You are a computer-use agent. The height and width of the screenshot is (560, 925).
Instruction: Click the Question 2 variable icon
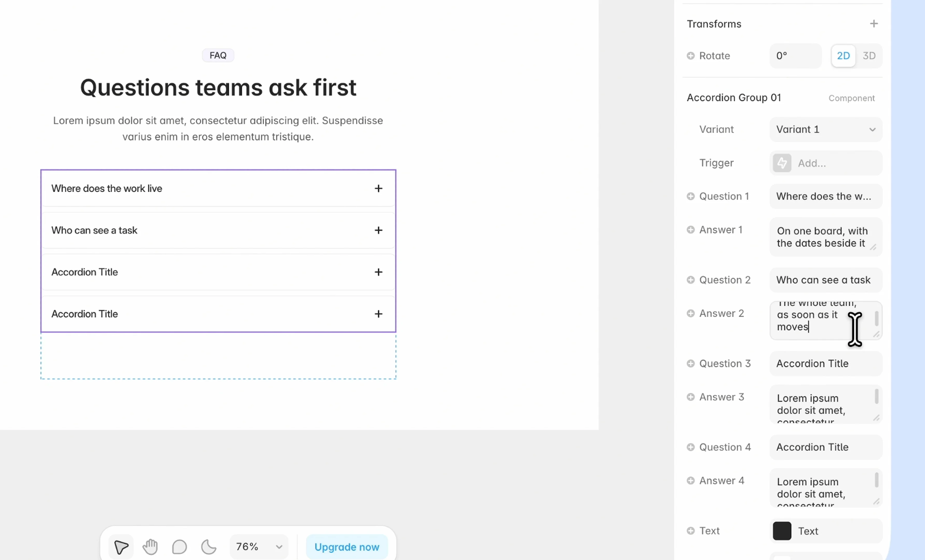pos(691,280)
